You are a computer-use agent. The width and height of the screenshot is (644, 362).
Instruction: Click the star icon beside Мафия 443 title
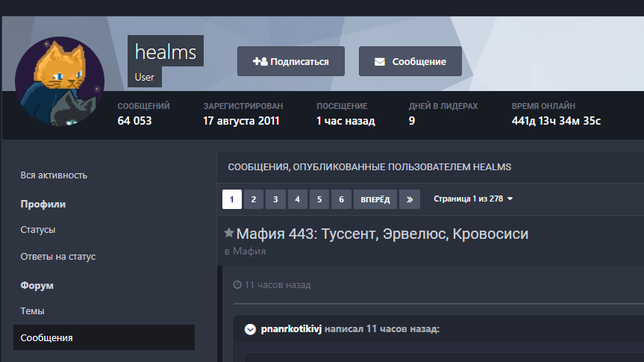point(229,233)
